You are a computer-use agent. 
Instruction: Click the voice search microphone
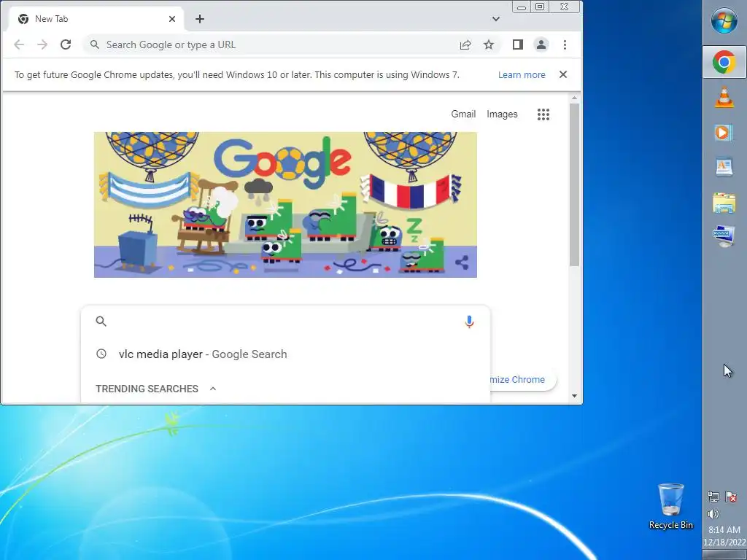(x=469, y=322)
